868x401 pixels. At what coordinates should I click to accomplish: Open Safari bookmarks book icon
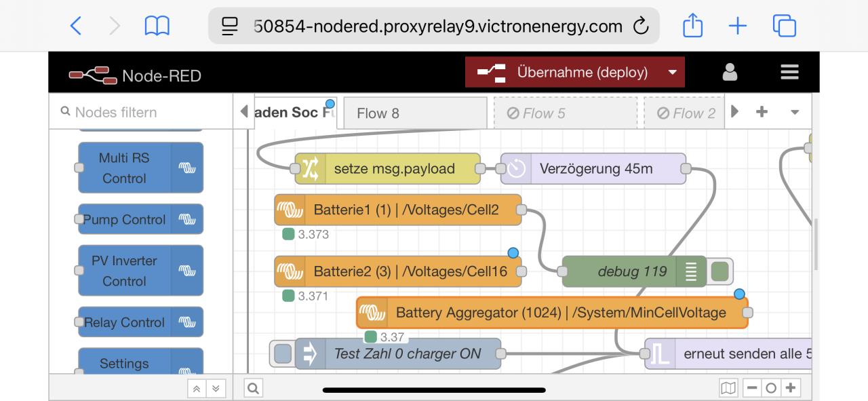[x=157, y=26]
